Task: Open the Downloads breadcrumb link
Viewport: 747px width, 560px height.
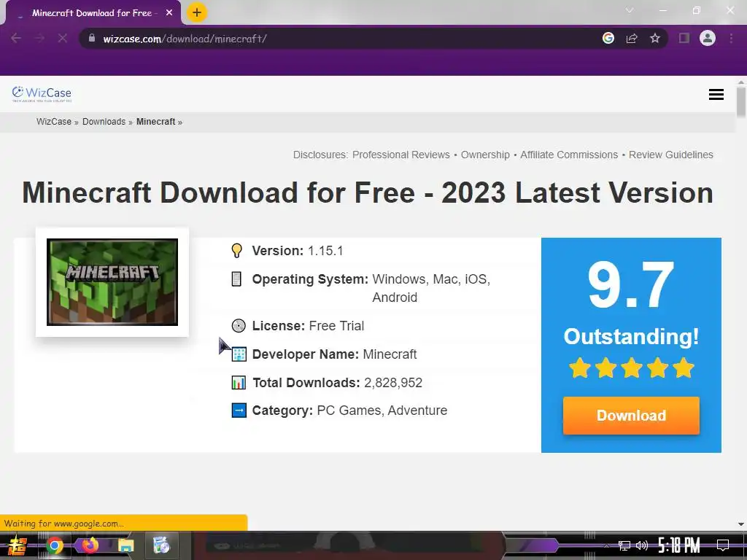Action: click(104, 122)
